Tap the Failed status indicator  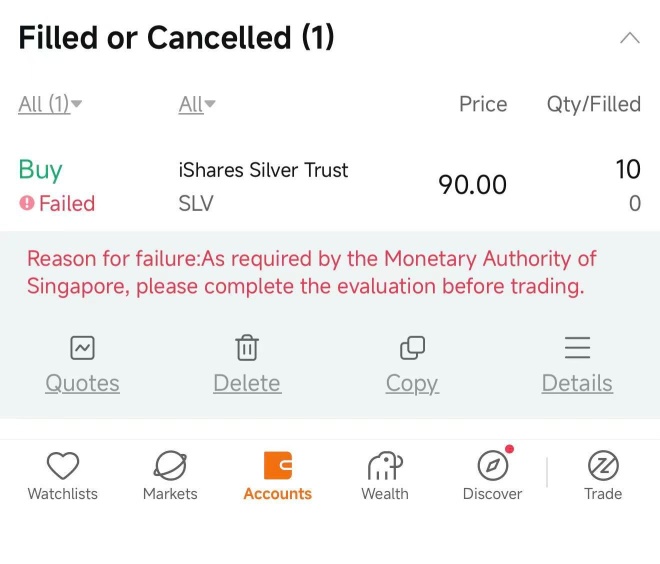(57, 203)
